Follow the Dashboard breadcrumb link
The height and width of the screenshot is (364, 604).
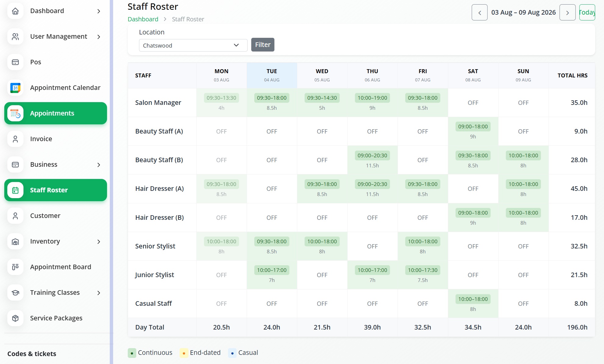[143, 19]
